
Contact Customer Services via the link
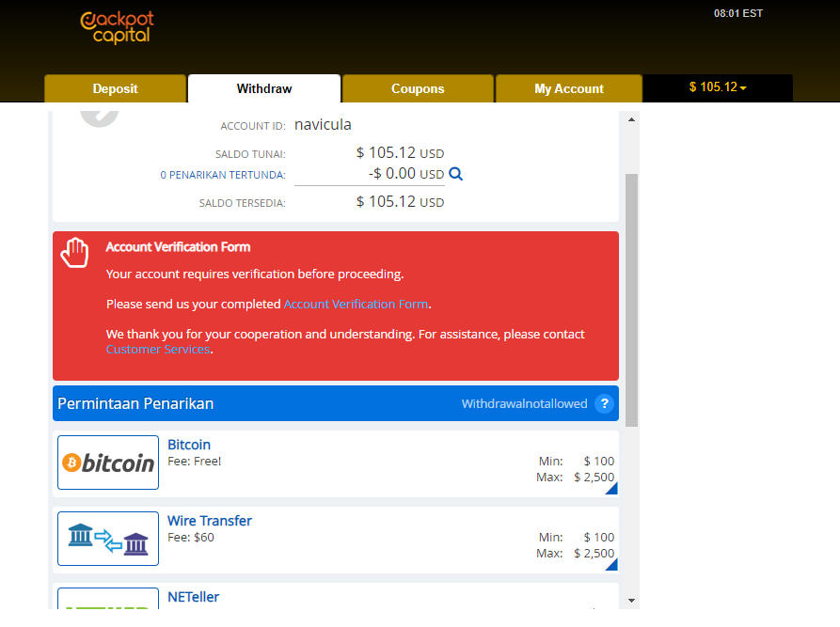[x=157, y=349]
